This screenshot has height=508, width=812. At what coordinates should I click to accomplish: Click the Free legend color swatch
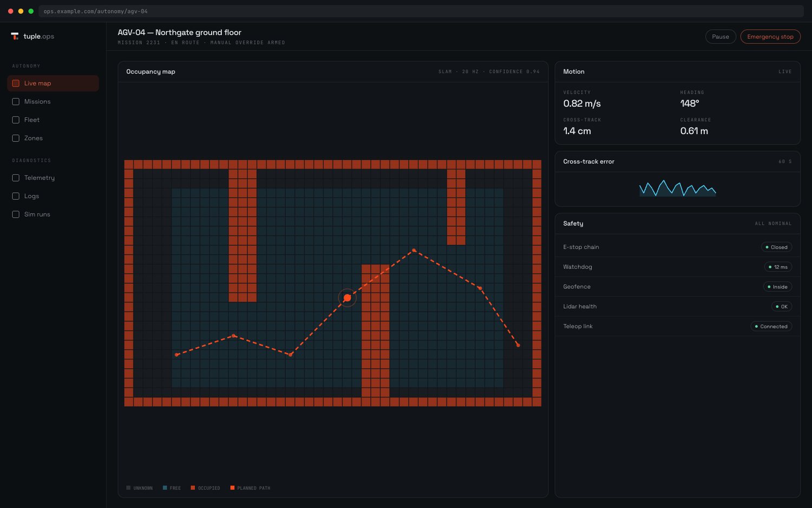tap(165, 488)
